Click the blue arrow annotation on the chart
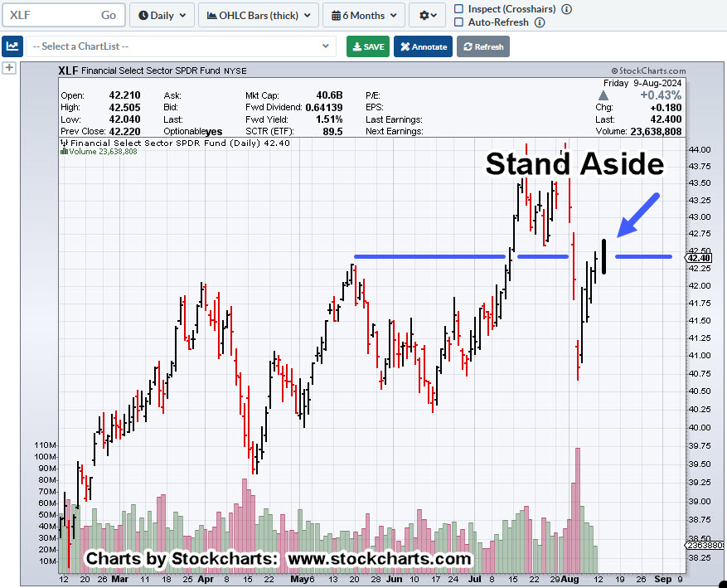The image size is (727, 588). click(x=637, y=215)
